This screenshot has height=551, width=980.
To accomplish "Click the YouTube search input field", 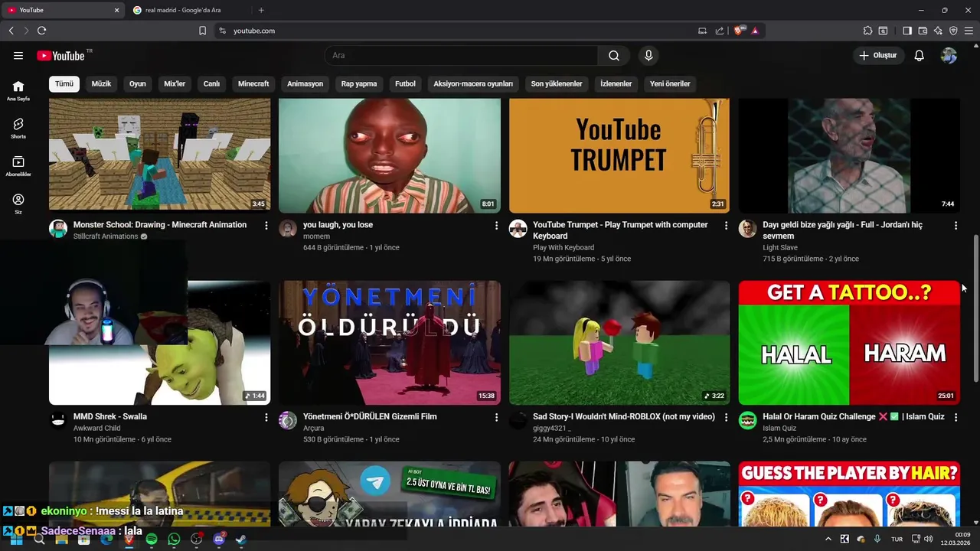I will (x=461, y=55).
